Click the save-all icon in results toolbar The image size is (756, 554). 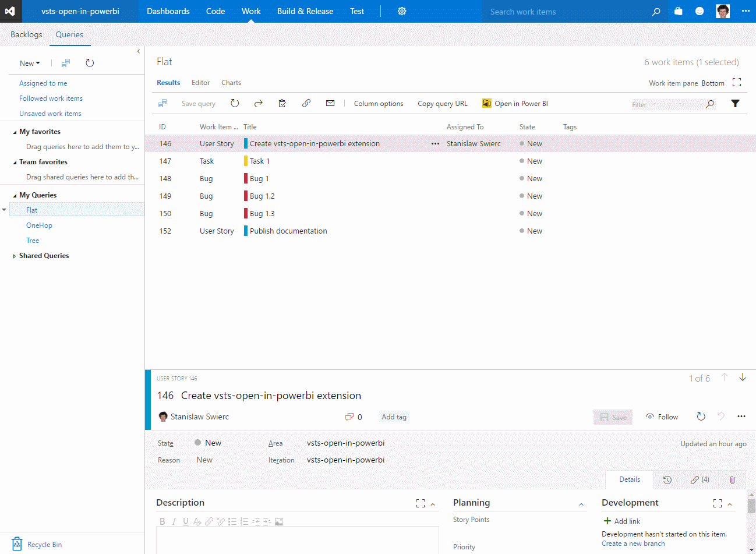click(162, 103)
